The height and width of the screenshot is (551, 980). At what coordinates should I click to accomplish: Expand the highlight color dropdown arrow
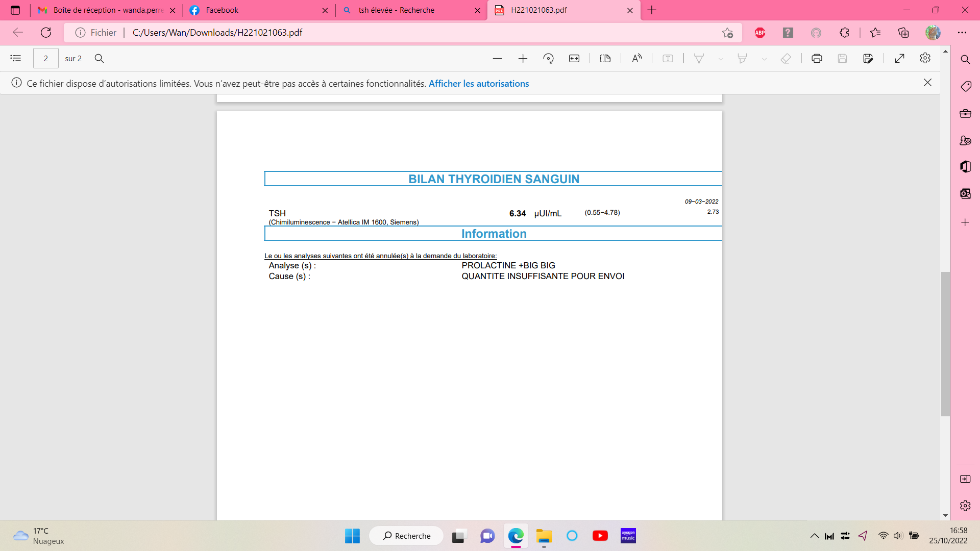coord(764,59)
